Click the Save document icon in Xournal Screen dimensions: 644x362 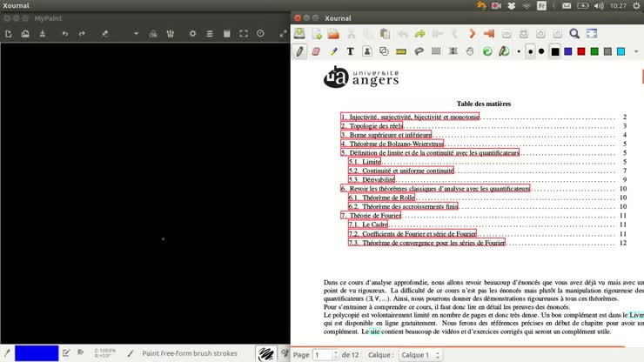pyautogui.click(x=299, y=34)
